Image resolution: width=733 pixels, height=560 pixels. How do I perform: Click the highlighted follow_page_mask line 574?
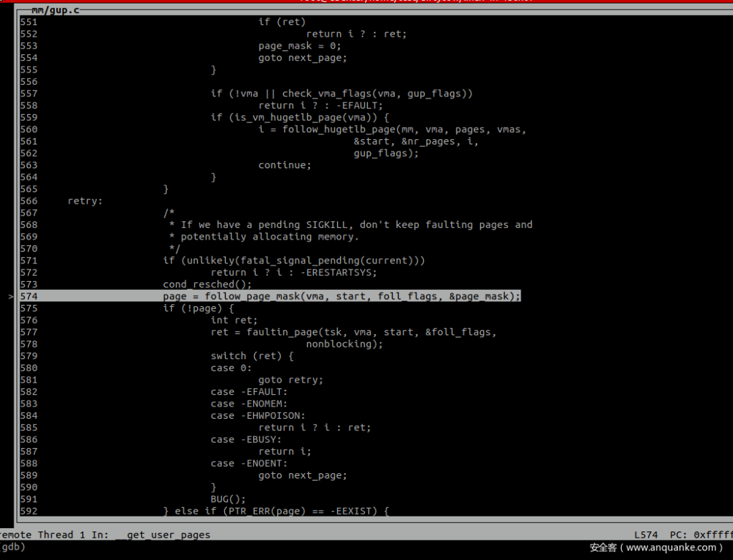tap(341, 297)
